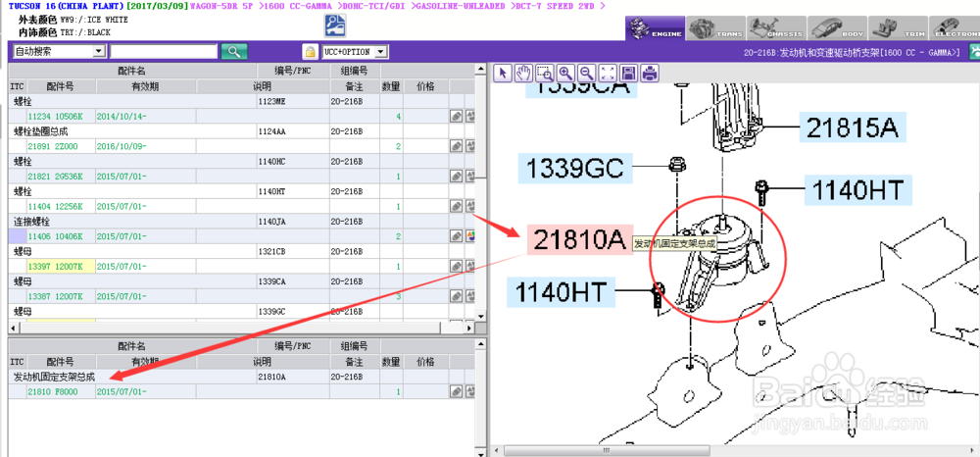Click the green icon at top-right corner
The height and width of the screenshot is (457, 980).
pos(974,52)
